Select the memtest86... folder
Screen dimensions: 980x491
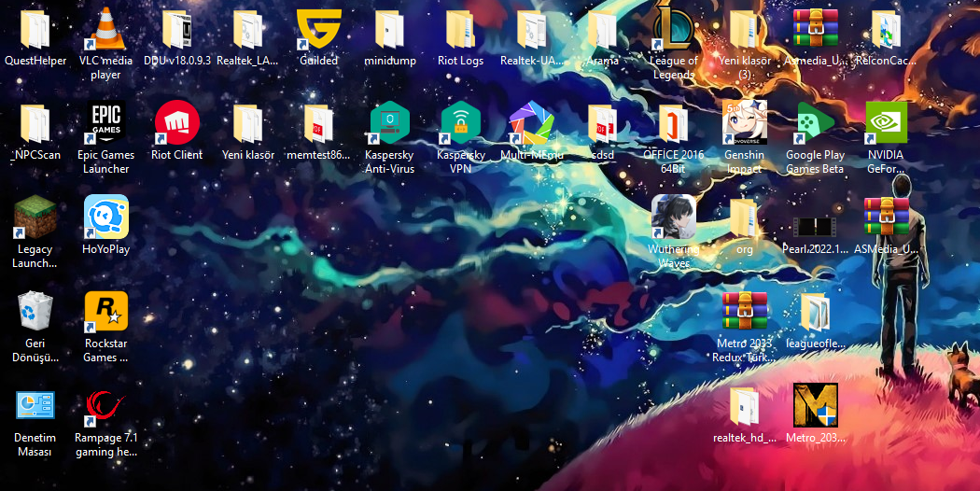[319, 124]
